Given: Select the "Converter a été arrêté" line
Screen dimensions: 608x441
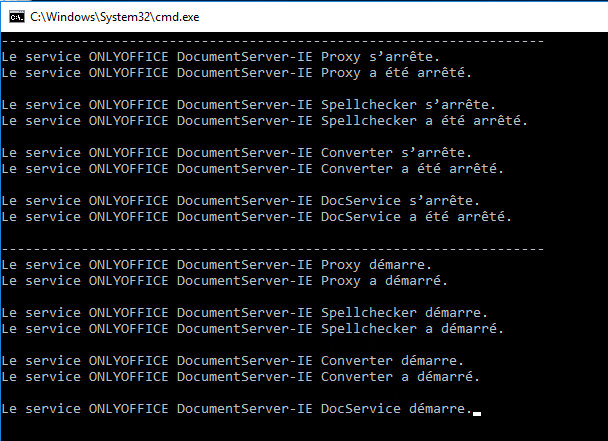Looking at the screenshot, I should point(253,169).
